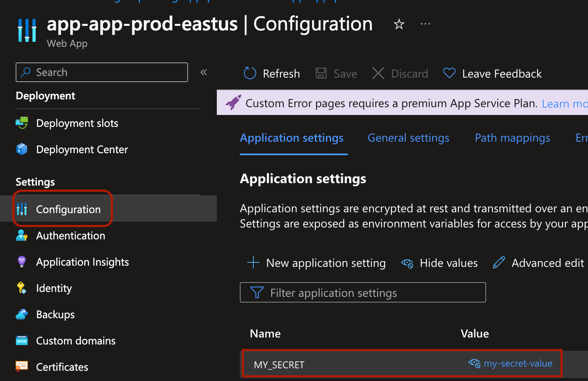Open Certificates page

pyautogui.click(x=62, y=367)
